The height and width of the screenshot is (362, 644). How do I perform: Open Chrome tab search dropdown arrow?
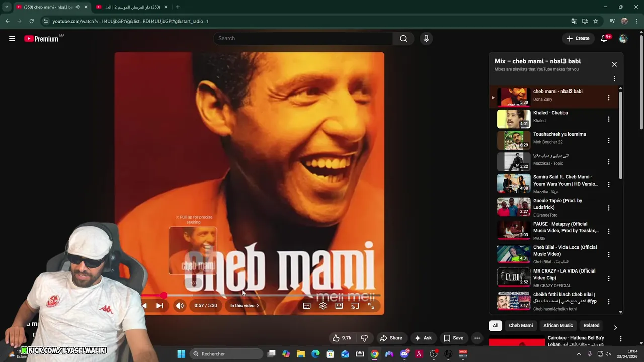coord(7,7)
